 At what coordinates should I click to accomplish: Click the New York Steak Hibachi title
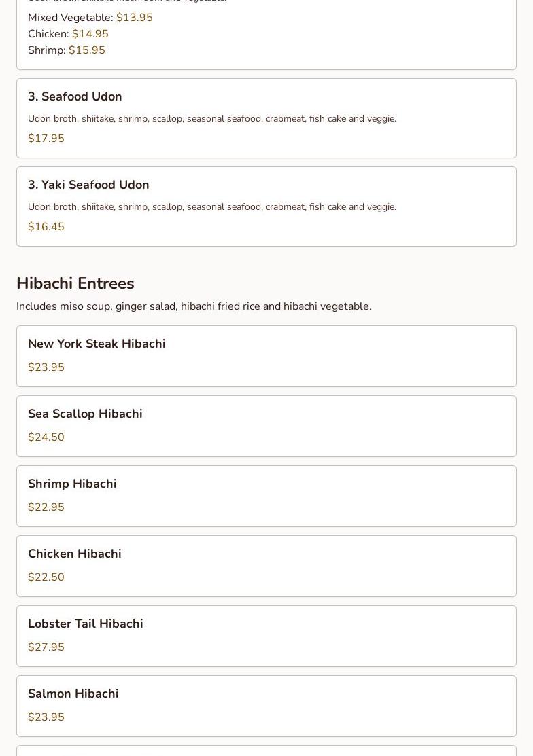click(x=97, y=344)
